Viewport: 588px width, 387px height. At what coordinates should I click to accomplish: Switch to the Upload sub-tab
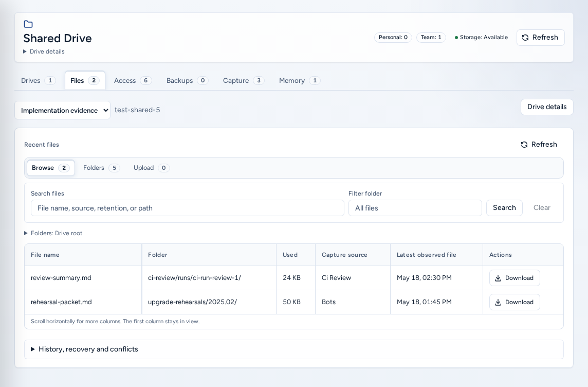pyautogui.click(x=152, y=168)
